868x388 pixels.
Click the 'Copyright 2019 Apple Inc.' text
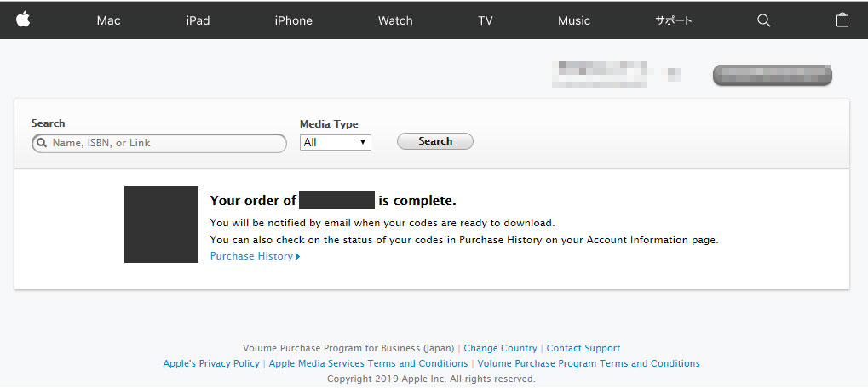click(x=431, y=379)
